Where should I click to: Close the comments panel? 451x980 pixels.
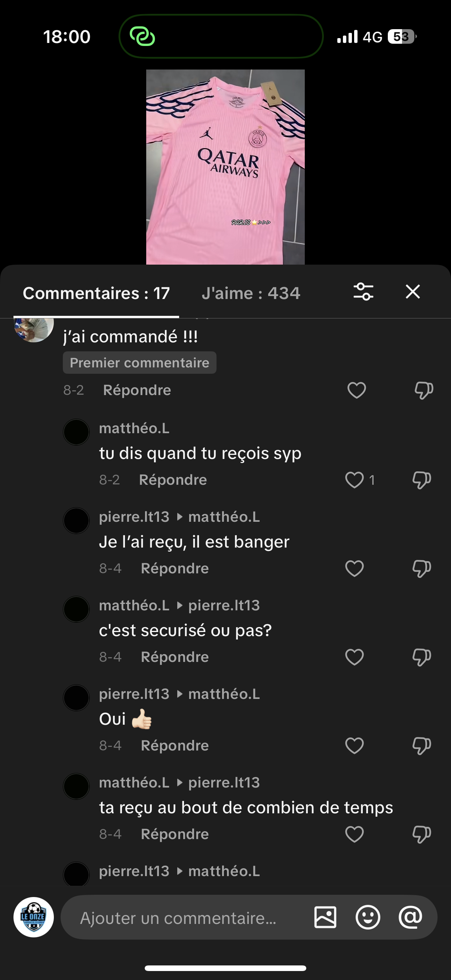tap(412, 292)
